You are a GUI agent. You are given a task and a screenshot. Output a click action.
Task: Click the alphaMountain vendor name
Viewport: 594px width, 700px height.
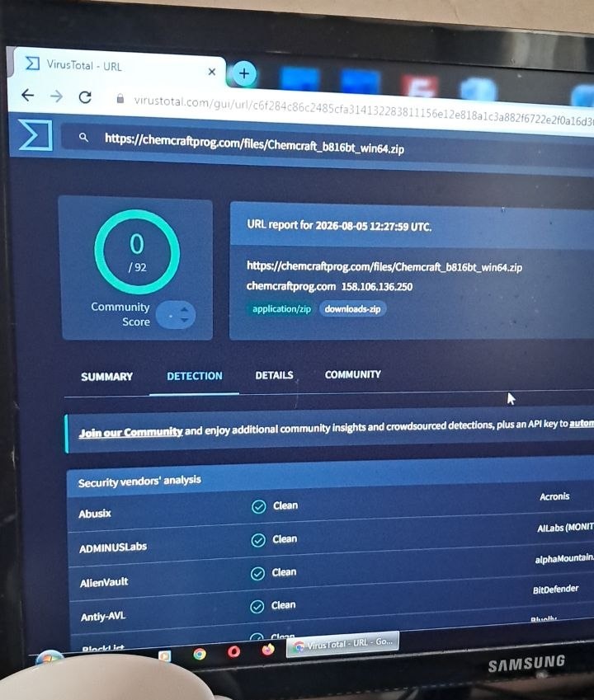point(564,558)
